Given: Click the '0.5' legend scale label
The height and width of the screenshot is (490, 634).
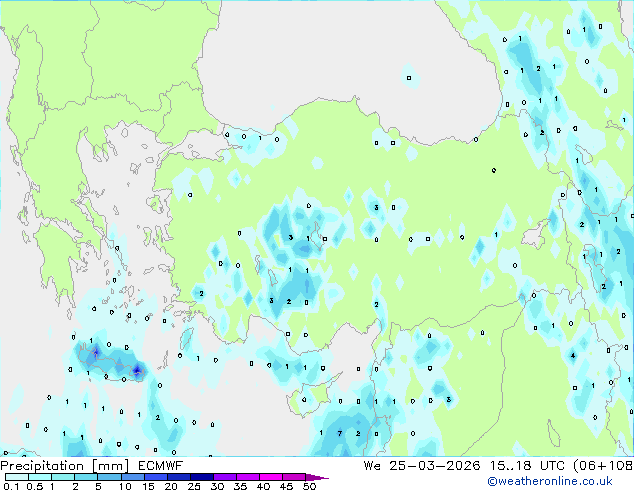Looking at the screenshot, I should pos(34,486).
